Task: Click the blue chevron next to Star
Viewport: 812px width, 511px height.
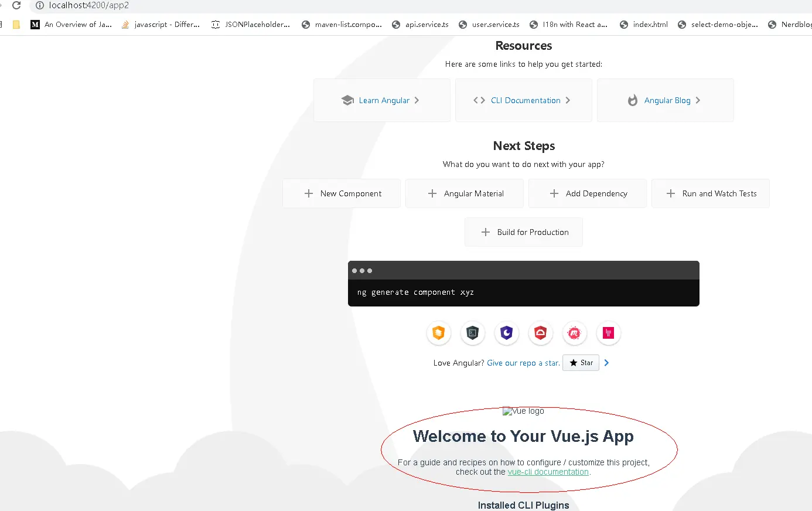Action: [606, 363]
